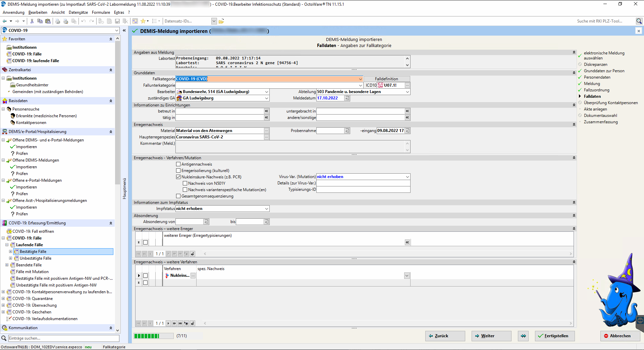Viewport: 644px width, 350px height.
Task: Open the Datensätze menu
Action: pyautogui.click(x=78, y=12)
